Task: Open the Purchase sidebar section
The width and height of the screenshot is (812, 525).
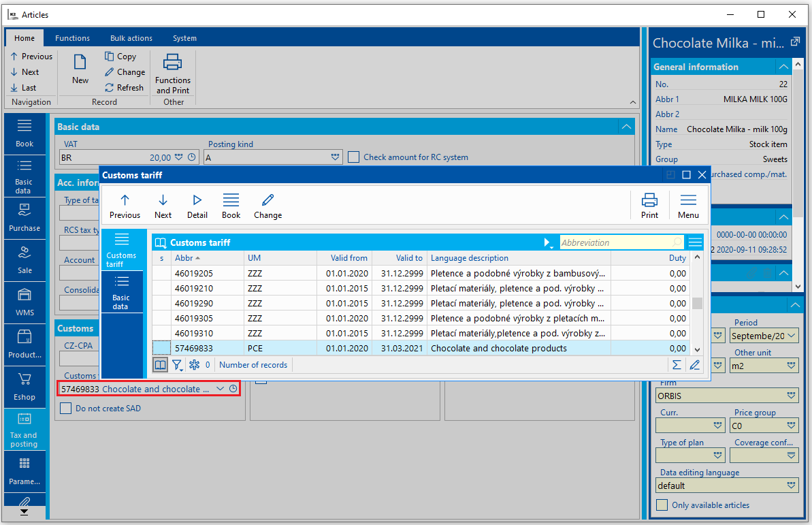Action: (25, 218)
